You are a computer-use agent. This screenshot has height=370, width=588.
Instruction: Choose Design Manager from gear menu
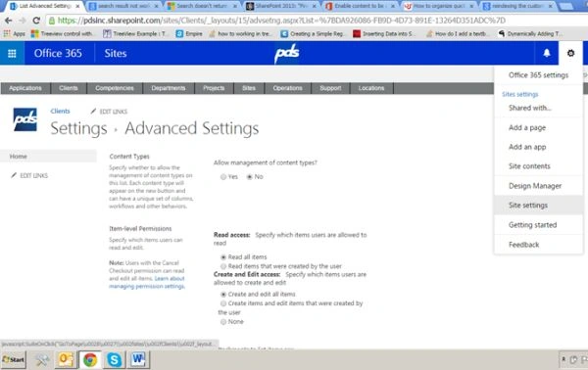[x=538, y=186]
